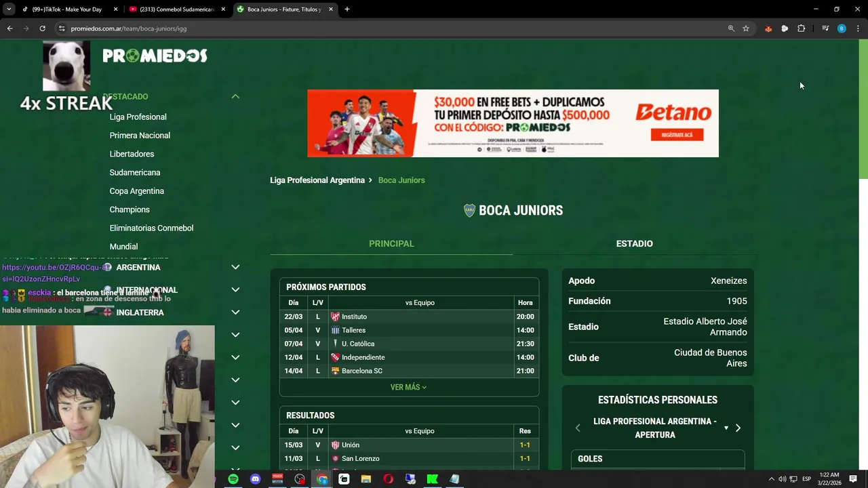Open the Extensions puzzle icon
The image size is (868, 488).
[802, 28]
